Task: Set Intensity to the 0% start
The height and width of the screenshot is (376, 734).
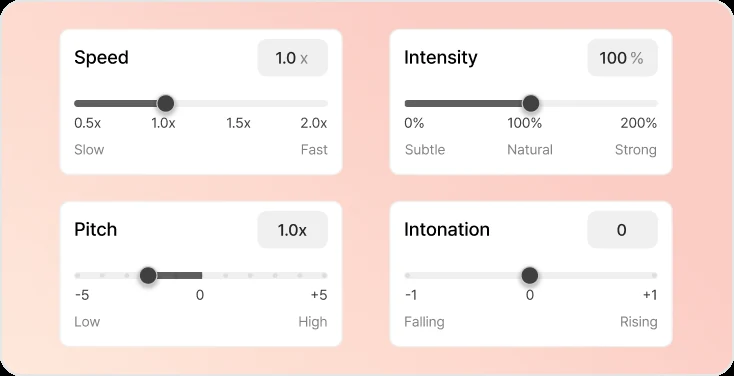Action: click(x=407, y=103)
